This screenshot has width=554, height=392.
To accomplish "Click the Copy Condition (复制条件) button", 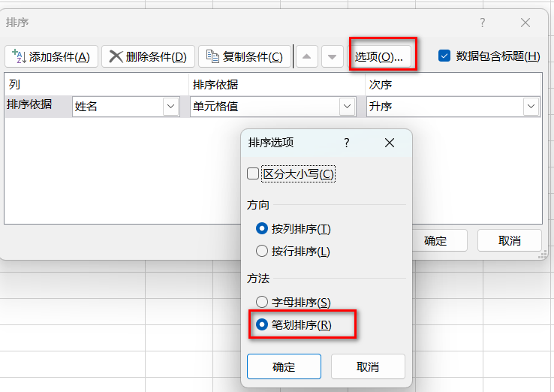I will tap(245, 56).
